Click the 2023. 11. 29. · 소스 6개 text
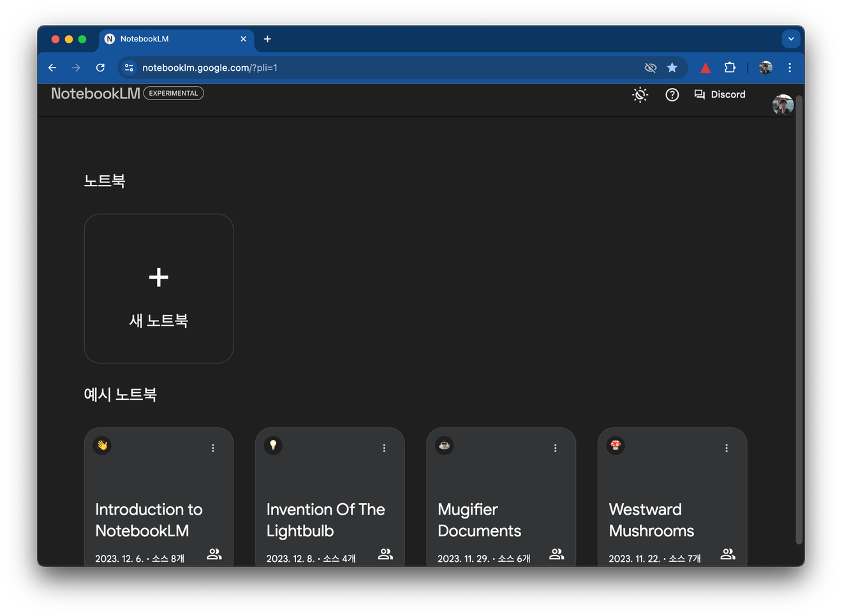Screen dimensions: 842x616 (484, 559)
